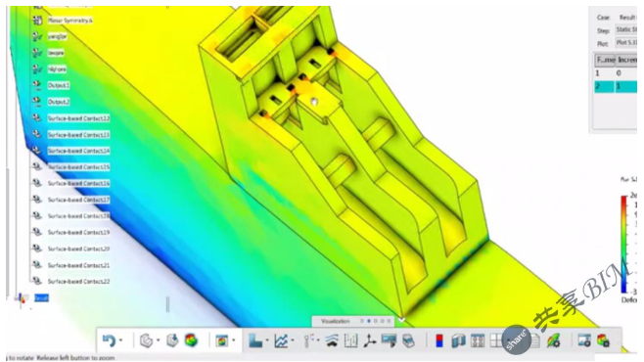Image resolution: width=644 pixels, height=362 pixels.
Task: Open the dropdown beside the chart icon
Action: click(x=293, y=340)
